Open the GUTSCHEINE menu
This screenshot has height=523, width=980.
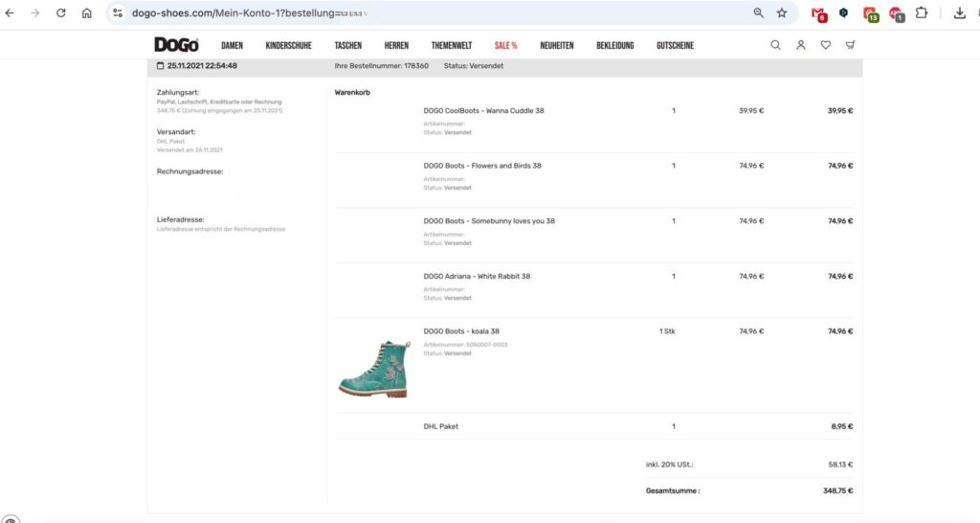(x=675, y=46)
